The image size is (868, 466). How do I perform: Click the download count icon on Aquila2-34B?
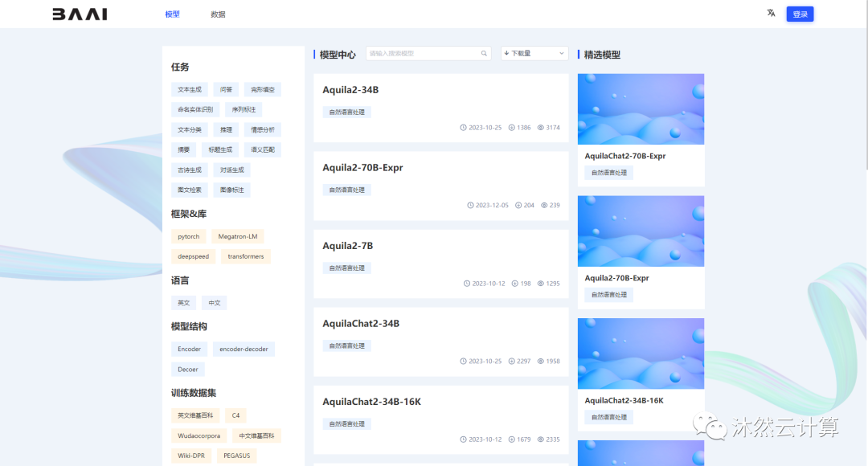511,128
